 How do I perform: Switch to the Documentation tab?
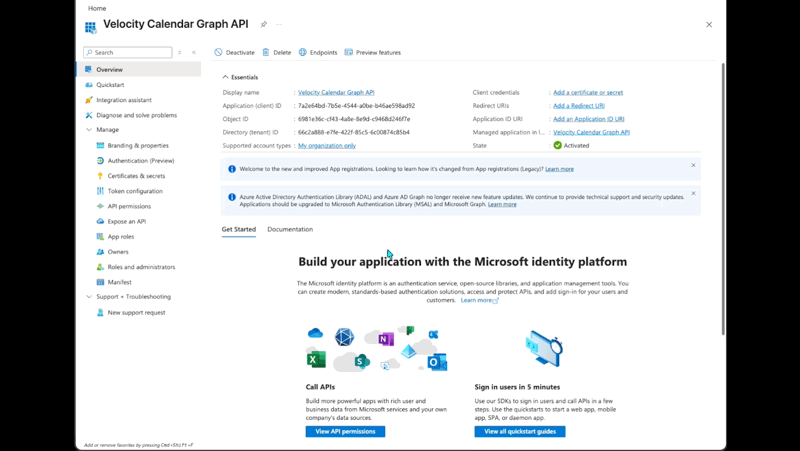[x=290, y=230]
